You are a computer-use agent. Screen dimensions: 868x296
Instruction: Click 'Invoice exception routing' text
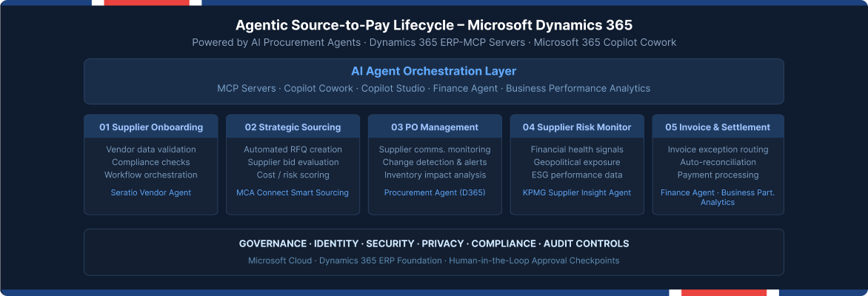[718, 149]
